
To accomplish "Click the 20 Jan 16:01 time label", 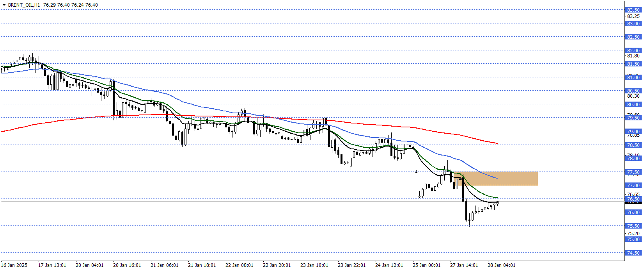I will pos(127,265).
